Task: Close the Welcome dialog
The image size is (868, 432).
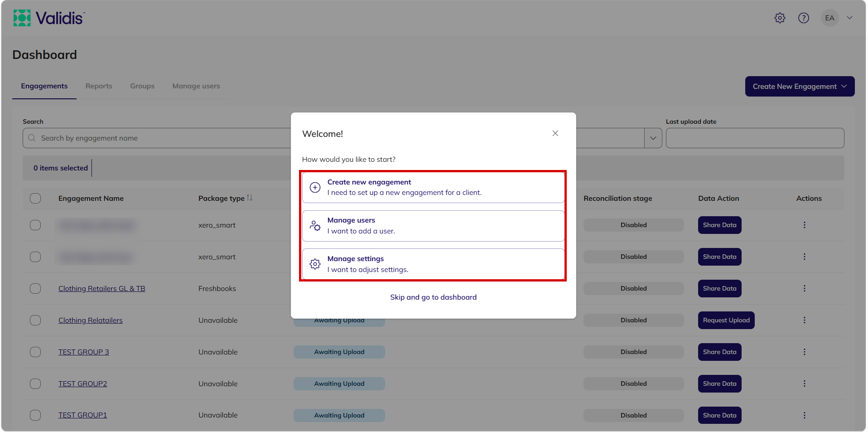Action: pos(555,133)
